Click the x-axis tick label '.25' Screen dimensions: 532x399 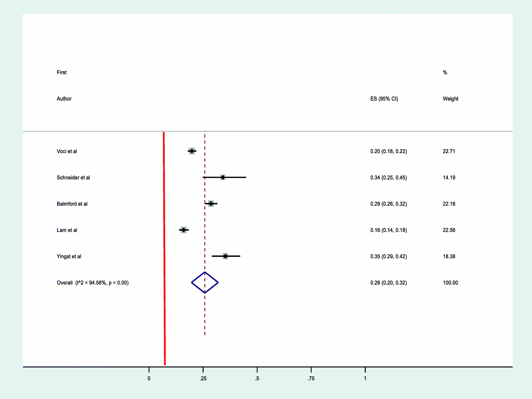[x=203, y=379]
